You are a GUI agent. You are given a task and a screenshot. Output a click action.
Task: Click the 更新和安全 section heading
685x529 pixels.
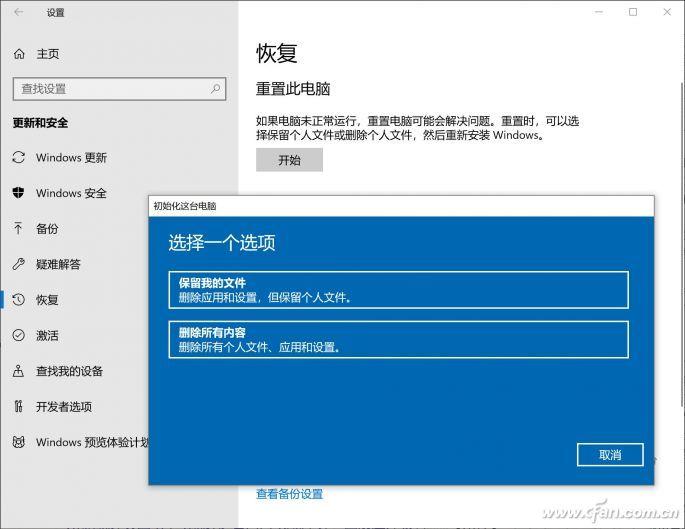(40, 123)
